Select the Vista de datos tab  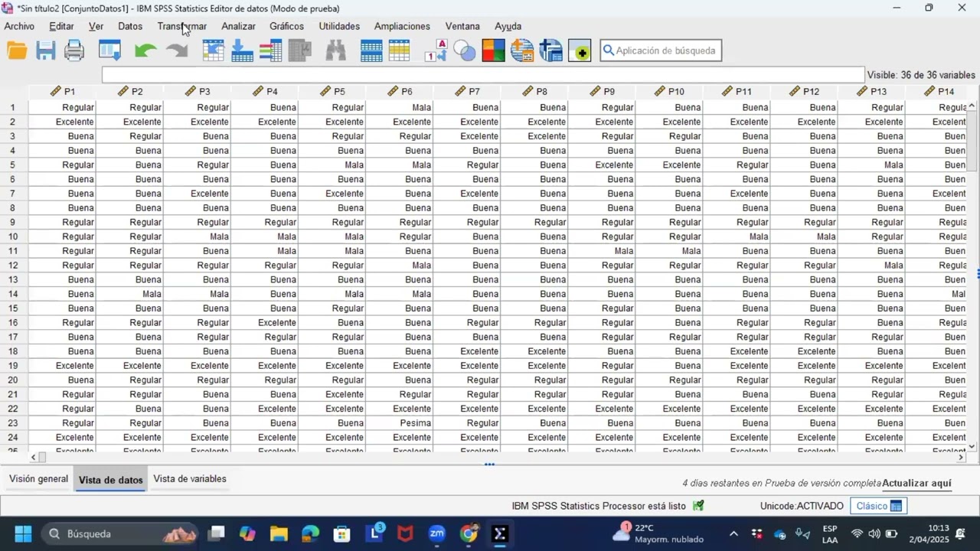point(111,480)
